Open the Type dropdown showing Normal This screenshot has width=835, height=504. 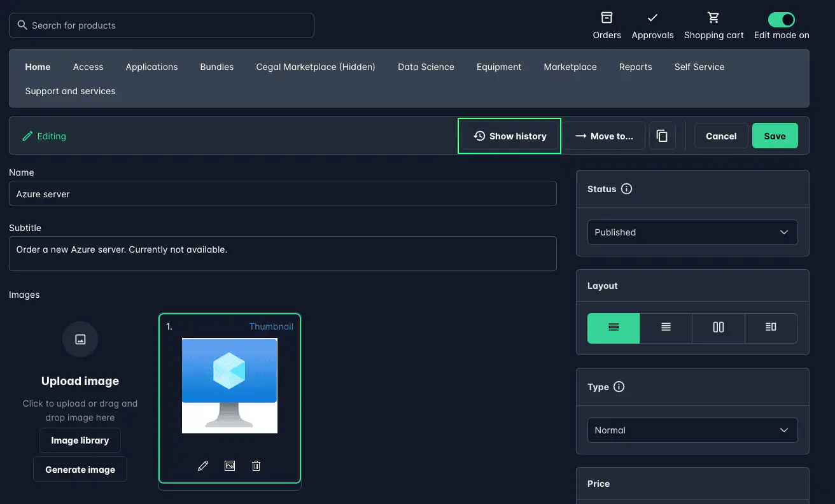click(x=692, y=430)
